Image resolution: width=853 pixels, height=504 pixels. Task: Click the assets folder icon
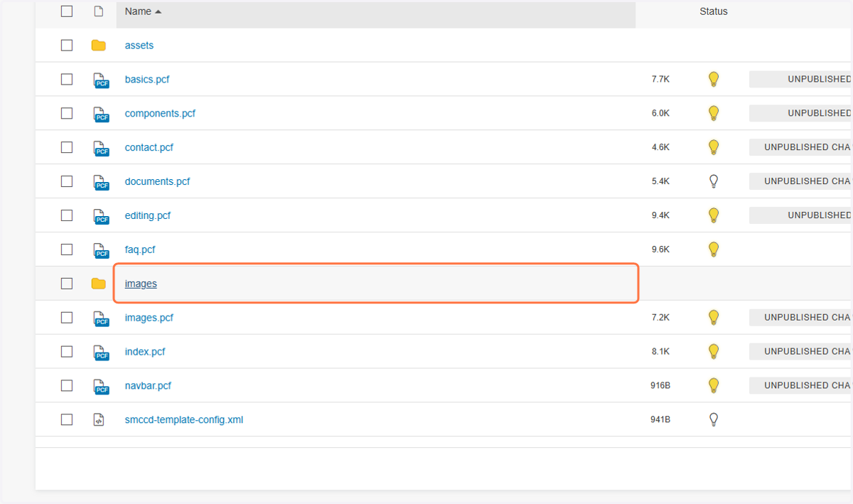(x=99, y=45)
